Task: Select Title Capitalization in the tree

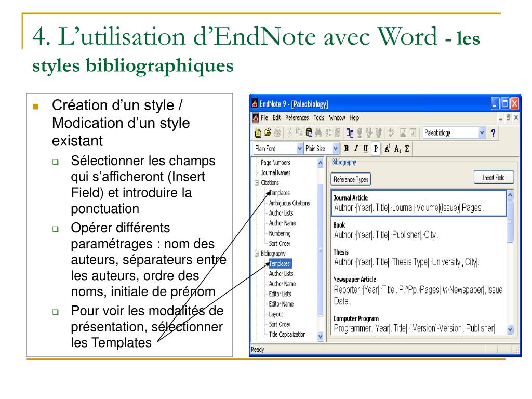Action: [x=287, y=334]
